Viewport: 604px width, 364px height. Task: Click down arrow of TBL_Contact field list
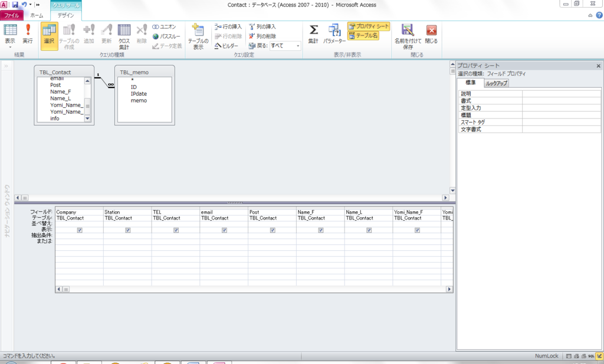tap(87, 119)
